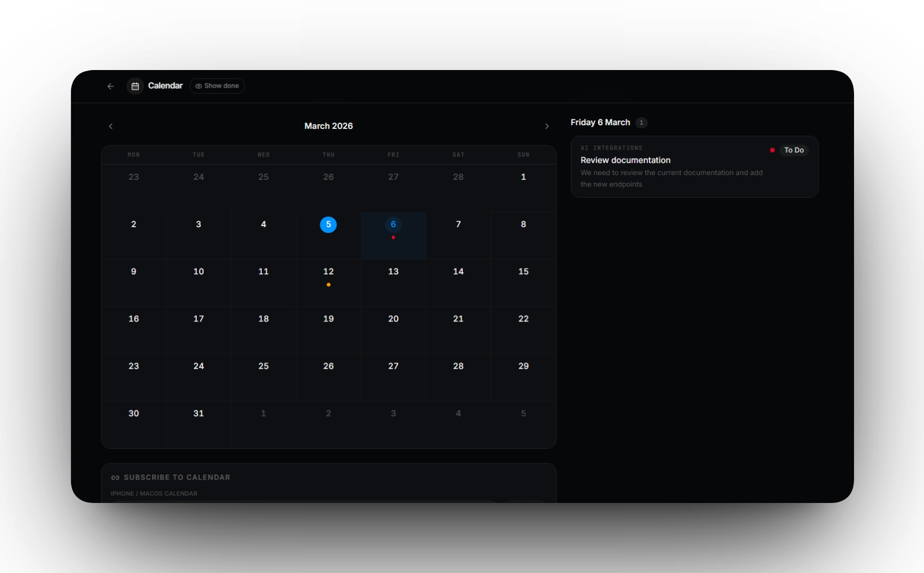Select March 31 in the calendar
The image size is (924, 573).
[x=198, y=413]
